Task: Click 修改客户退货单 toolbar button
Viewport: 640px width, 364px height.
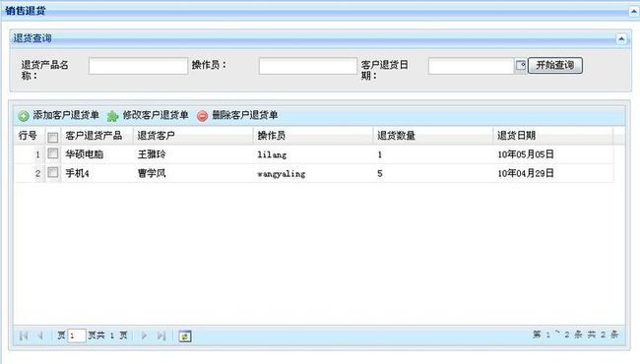Action: 148,116
